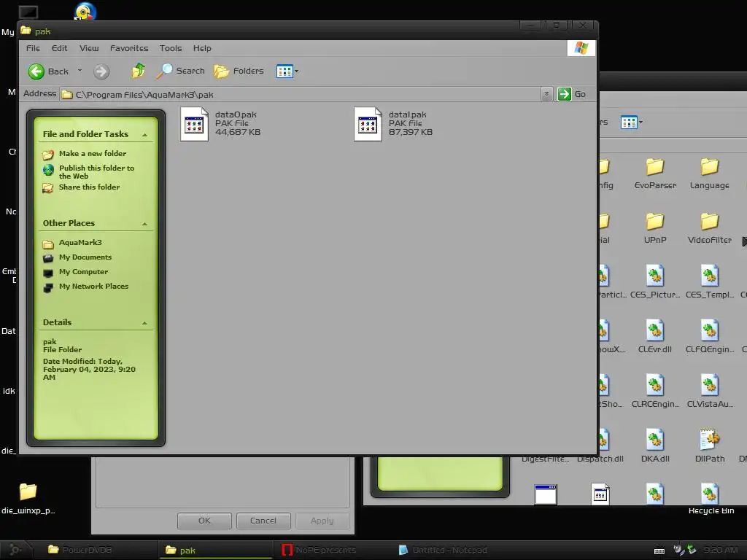The height and width of the screenshot is (560, 747).
Task: Open the Back history dropdown arrow
Action: click(80, 71)
